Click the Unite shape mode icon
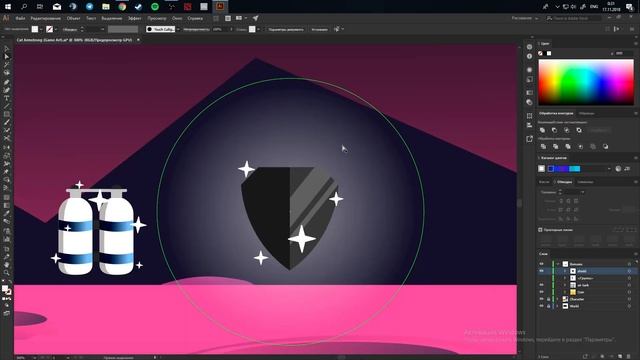This screenshot has width=640, height=360. coord(542,130)
